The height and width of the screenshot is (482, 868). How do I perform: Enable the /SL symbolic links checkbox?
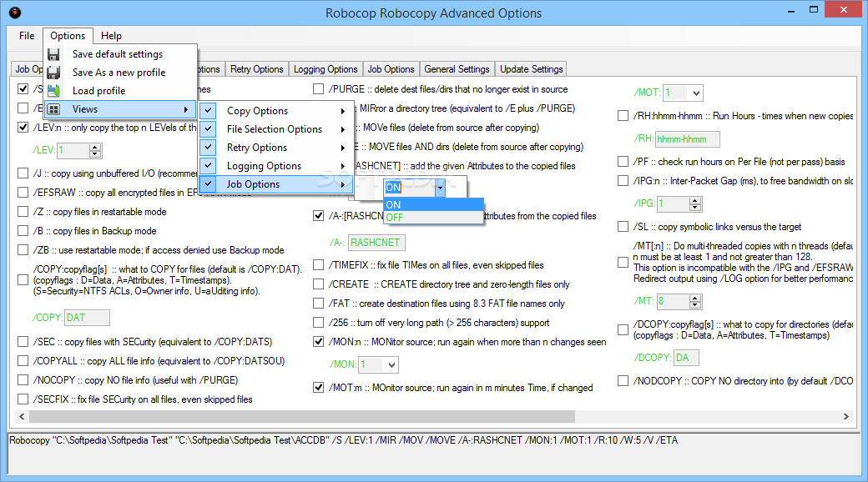[x=623, y=226]
